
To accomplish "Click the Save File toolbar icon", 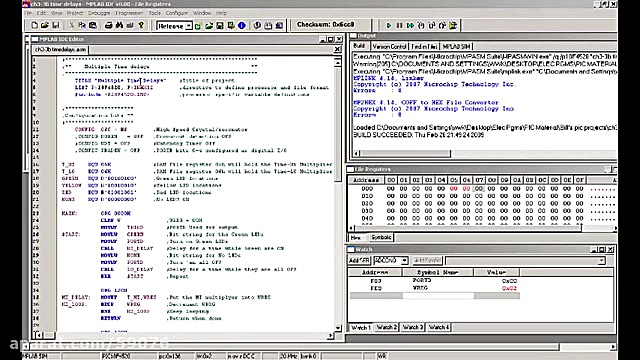I will click(56, 25).
